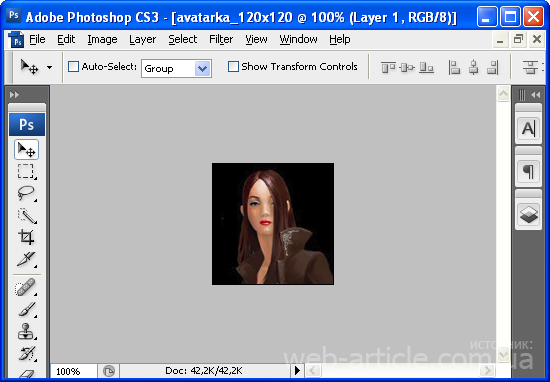Select the Move tool in toolbox
This screenshot has height=382, width=550.
pos(26,150)
